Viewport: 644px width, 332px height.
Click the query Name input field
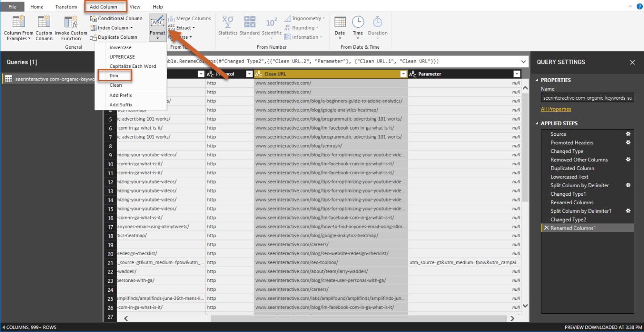coord(587,98)
